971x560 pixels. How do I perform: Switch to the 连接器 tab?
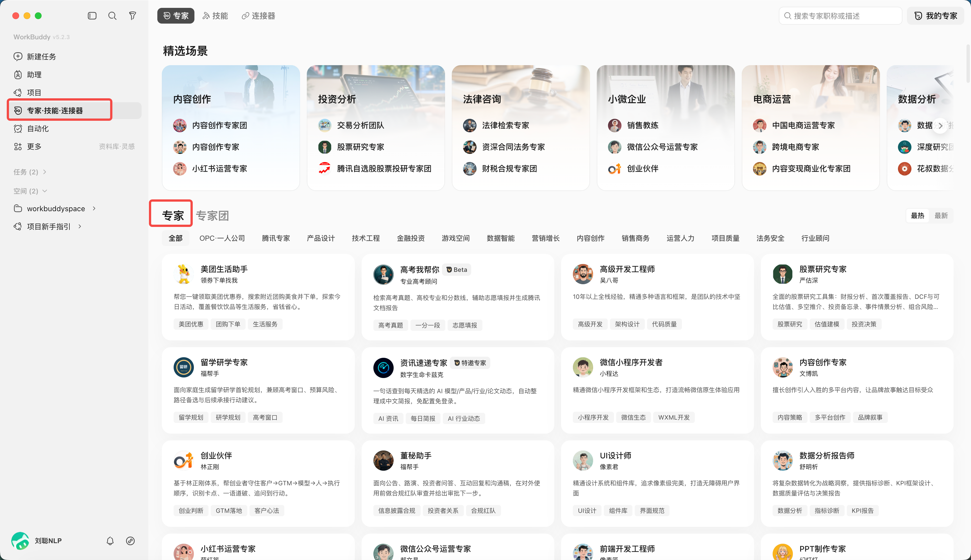(x=258, y=16)
